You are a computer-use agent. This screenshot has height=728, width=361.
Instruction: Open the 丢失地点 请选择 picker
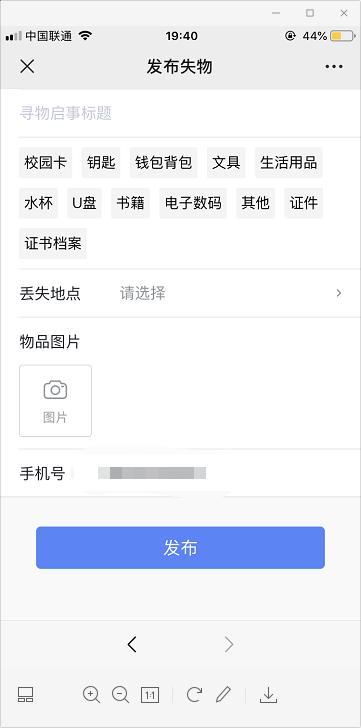(x=180, y=293)
